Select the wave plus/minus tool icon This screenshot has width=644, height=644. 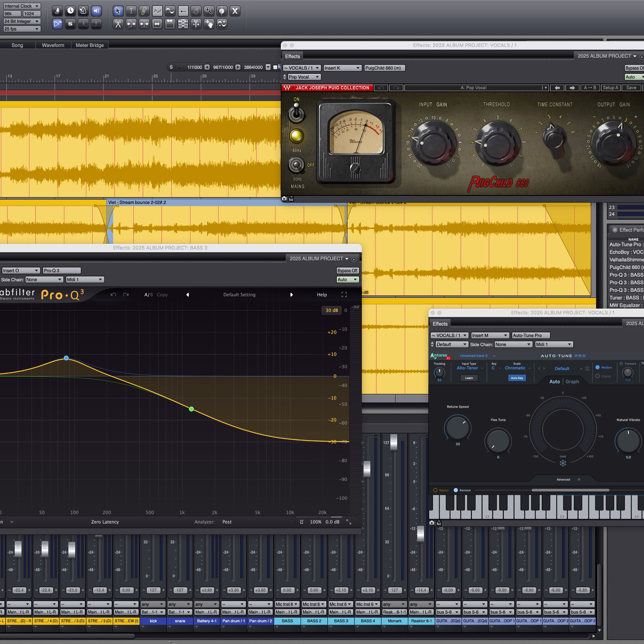click(x=222, y=24)
